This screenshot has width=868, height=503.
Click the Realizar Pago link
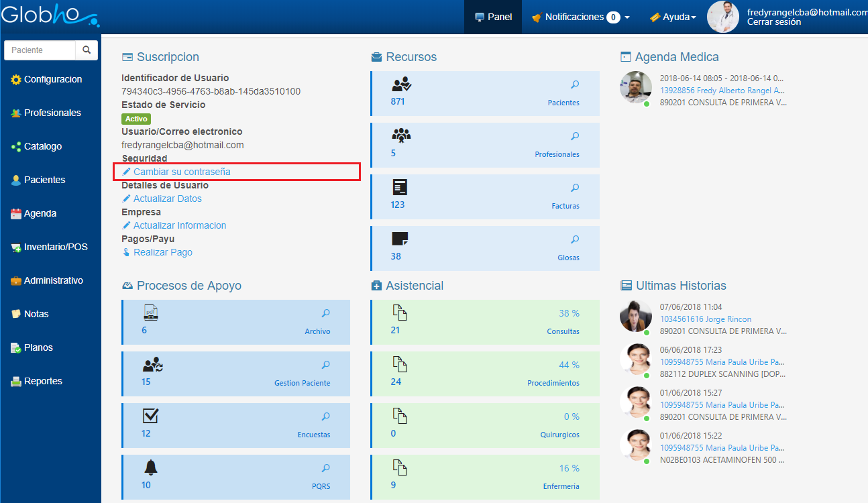point(162,252)
